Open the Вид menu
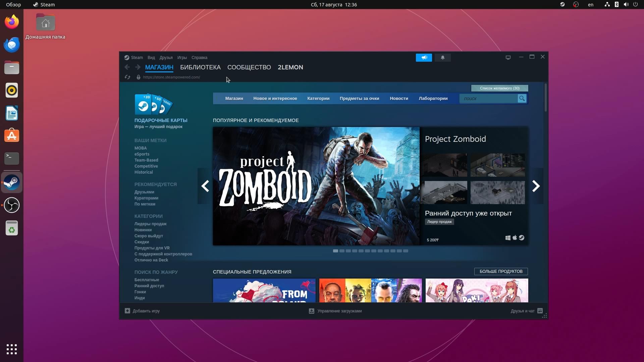The width and height of the screenshot is (644, 362). 151,58
